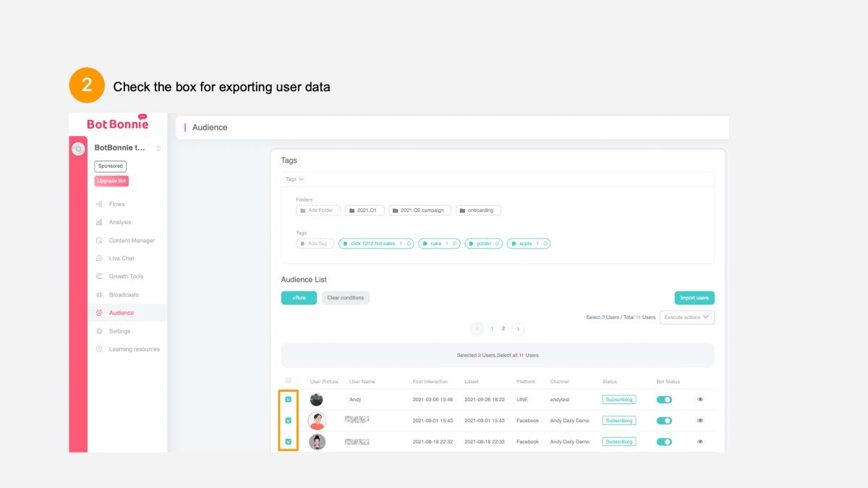868x488 pixels.
Task: Click the BotBonnie logo
Action: 117,123
